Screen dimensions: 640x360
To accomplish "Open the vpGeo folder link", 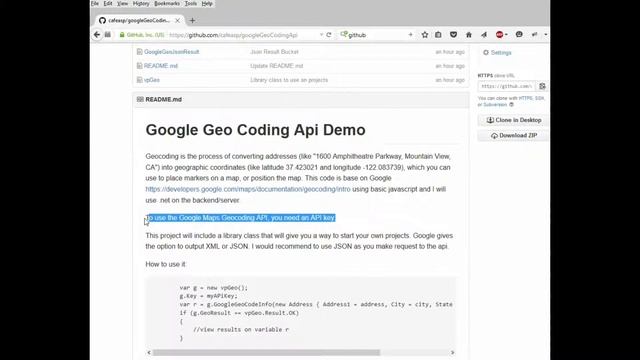I will (152, 80).
